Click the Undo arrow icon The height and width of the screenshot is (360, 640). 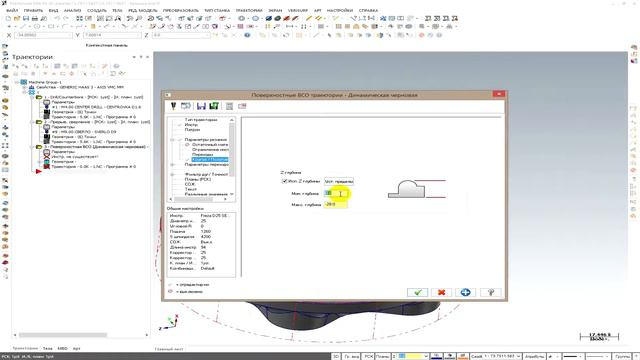[57, 18]
